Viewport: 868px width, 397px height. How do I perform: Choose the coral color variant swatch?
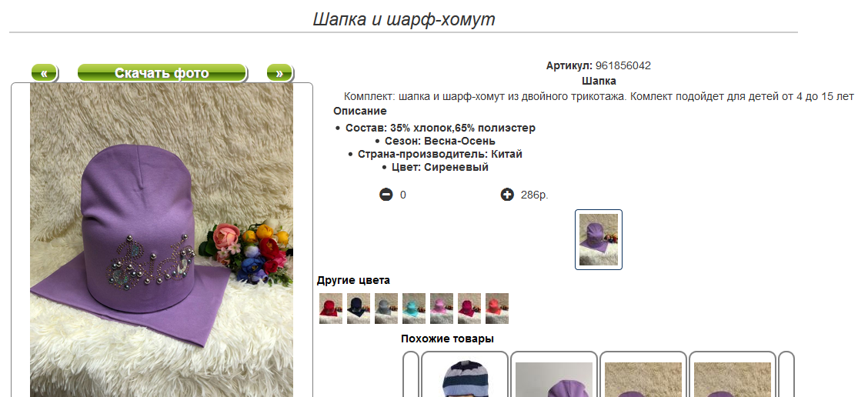(497, 309)
